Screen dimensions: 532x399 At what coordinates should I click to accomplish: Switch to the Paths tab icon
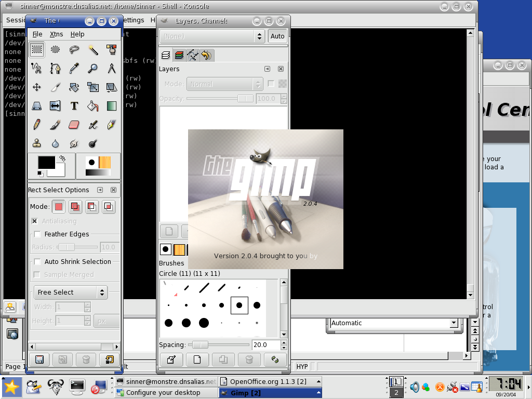(x=193, y=55)
